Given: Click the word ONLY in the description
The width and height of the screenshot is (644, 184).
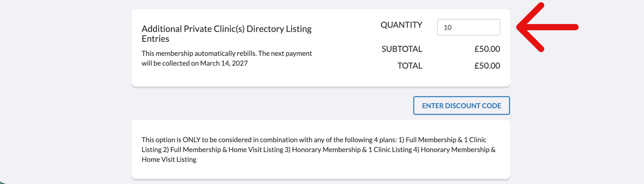Looking at the screenshot, I should [x=191, y=140].
